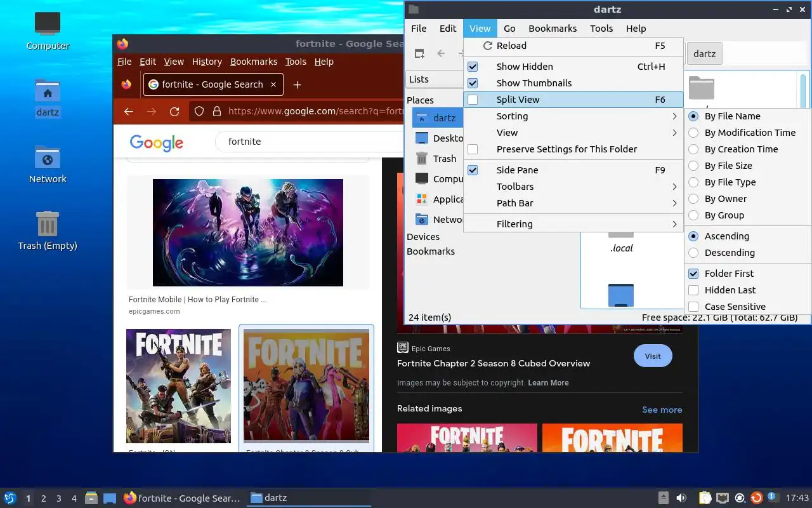Click the Visit button for Epic Games
This screenshot has height=508, width=812.
pyautogui.click(x=653, y=356)
